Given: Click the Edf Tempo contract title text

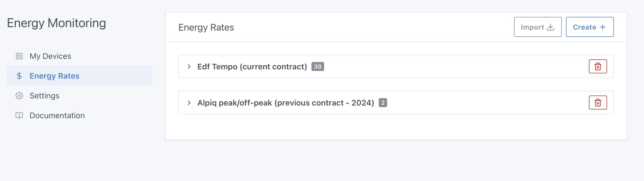Looking at the screenshot, I should pyautogui.click(x=252, y=66).
